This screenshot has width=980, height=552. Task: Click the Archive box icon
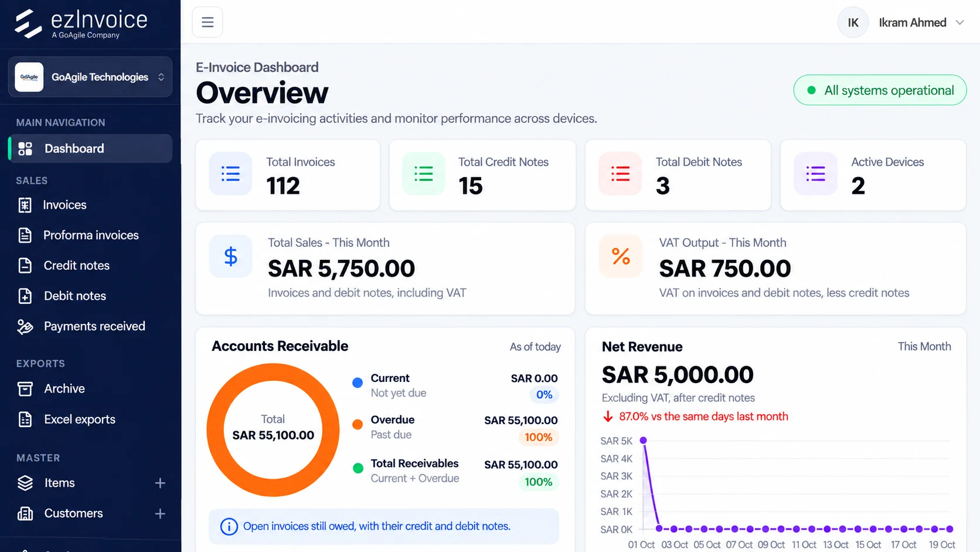point(25,389)
